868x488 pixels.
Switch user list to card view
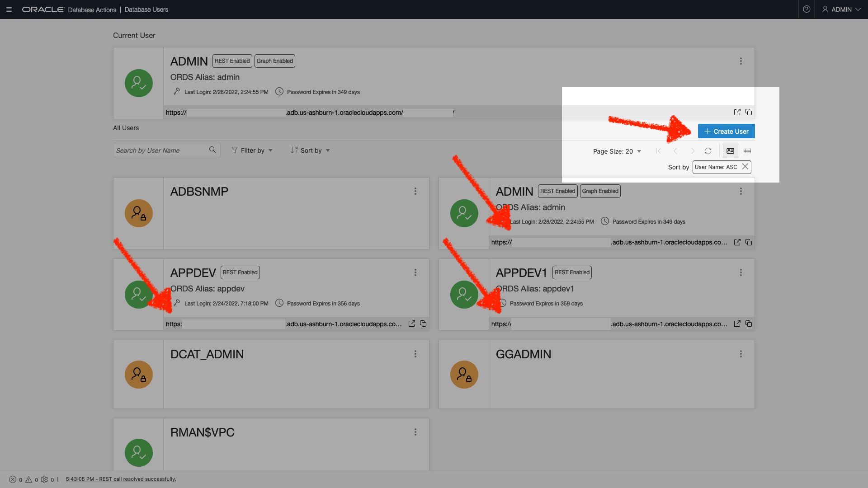730,150
